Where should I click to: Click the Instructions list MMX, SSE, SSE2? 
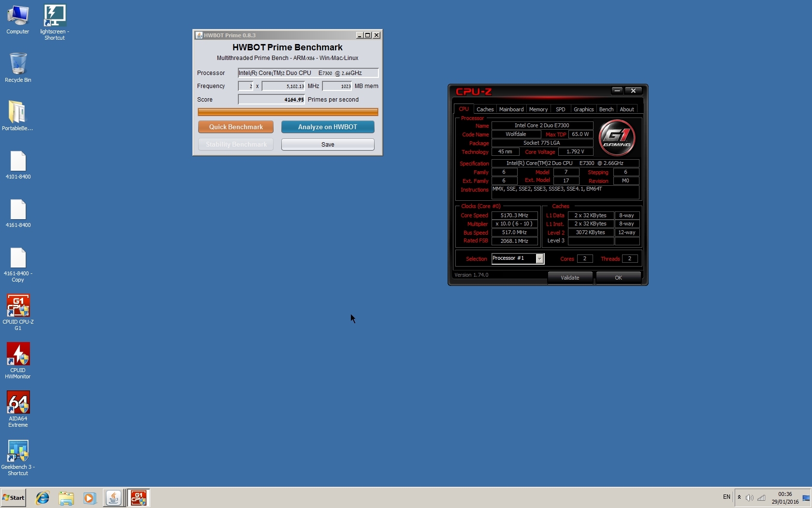coord(565,193)
